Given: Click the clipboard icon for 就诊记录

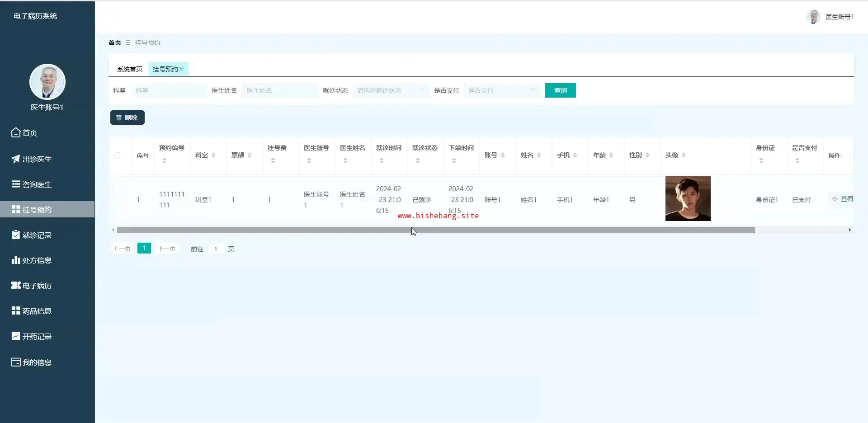Looking at the screenshot, I should tap(16, 235).
